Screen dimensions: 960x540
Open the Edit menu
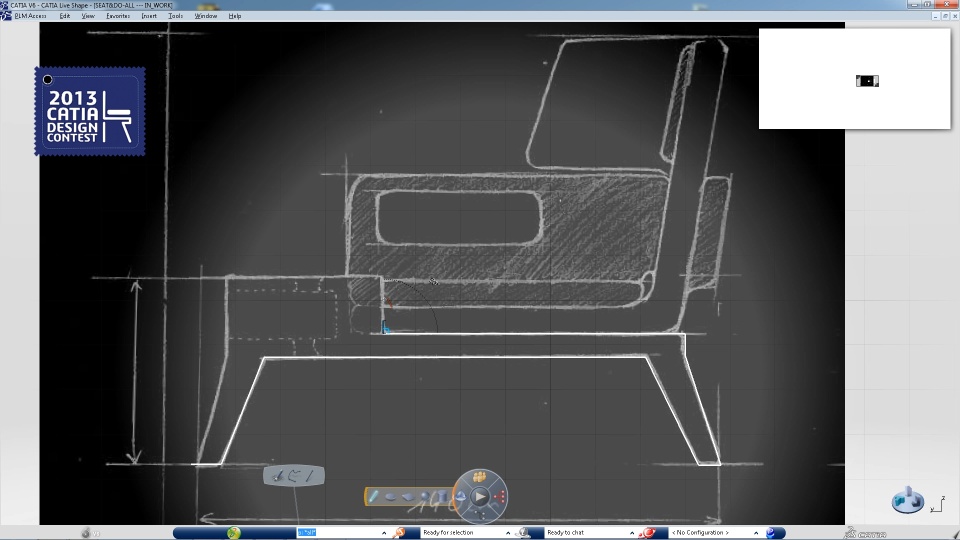(65, 16)
